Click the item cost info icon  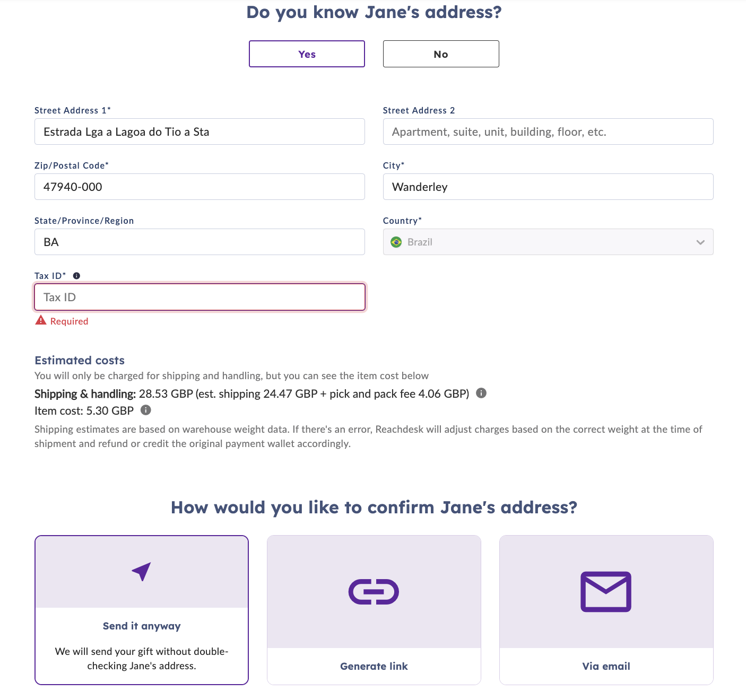click(146, 410)
